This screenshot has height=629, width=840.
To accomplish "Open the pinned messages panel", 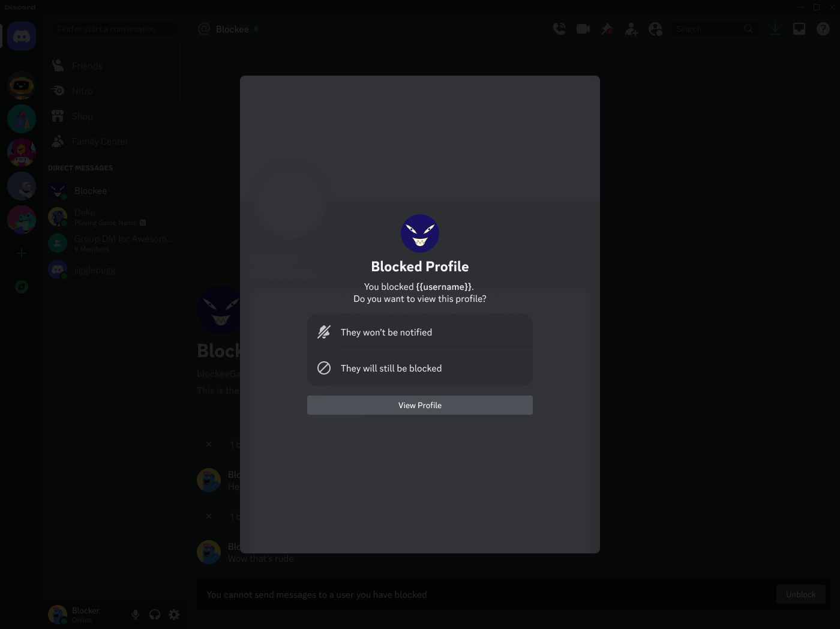I will point(607,28).
